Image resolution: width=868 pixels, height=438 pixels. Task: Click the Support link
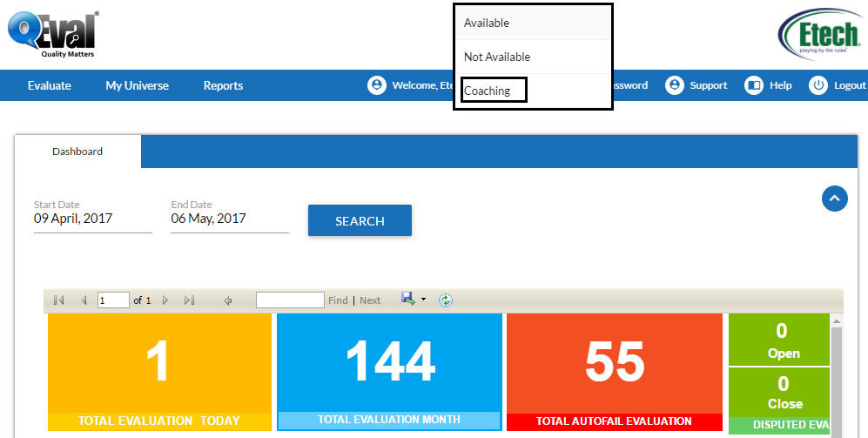click(709, 85)
